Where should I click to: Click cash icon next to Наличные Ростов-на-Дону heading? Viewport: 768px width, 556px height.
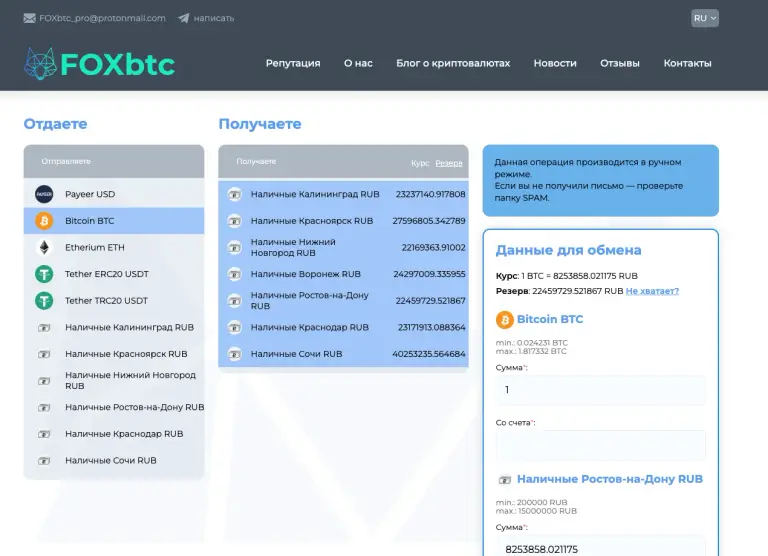[504, 480]
